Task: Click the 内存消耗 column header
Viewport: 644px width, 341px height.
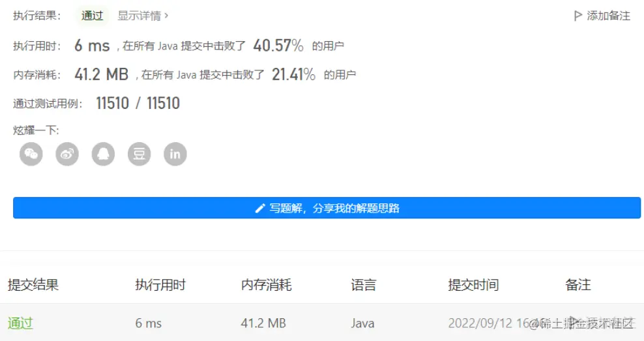Action: [x=267, y=285]
